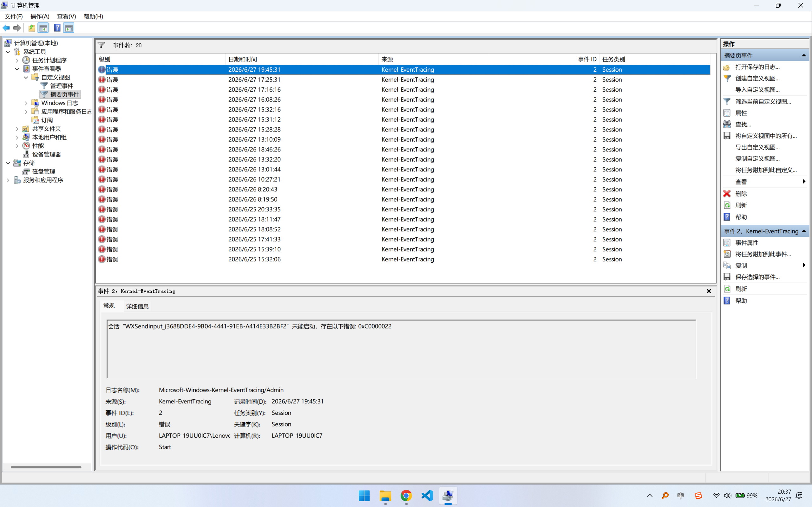Toggle the console tree toolbar button
Viewport: 812px width, 507px height.
43,28
